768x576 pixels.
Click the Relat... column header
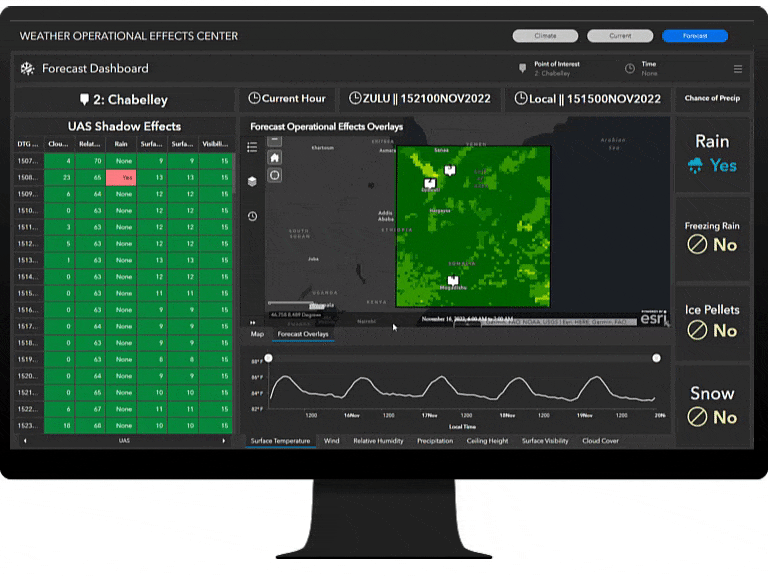90,144
